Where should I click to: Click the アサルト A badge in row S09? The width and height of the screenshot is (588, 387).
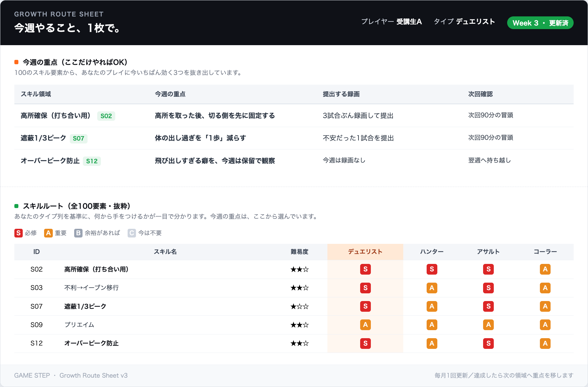click(488, 325)
